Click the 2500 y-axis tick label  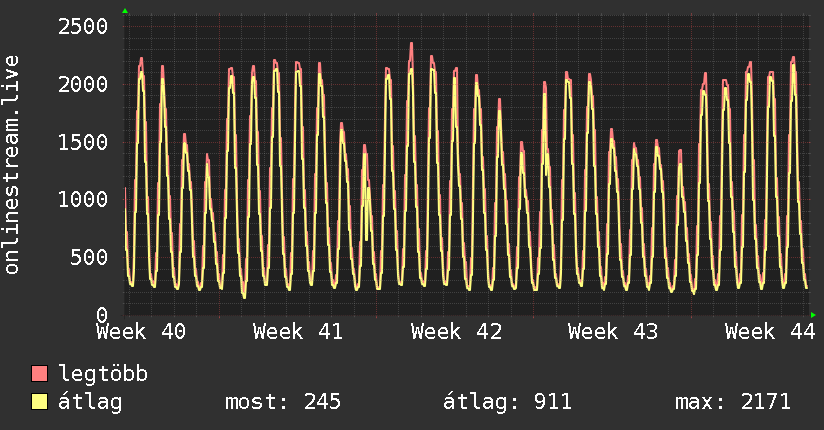pyautogui.click(x=83, y=26)
